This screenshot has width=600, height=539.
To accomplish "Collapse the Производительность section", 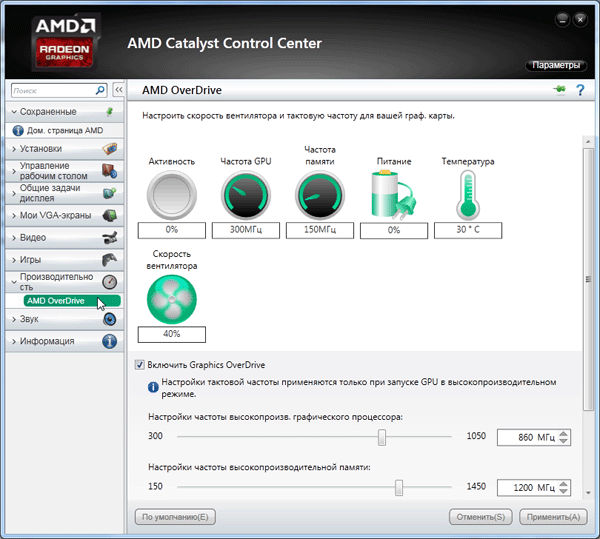I will 14,282.
